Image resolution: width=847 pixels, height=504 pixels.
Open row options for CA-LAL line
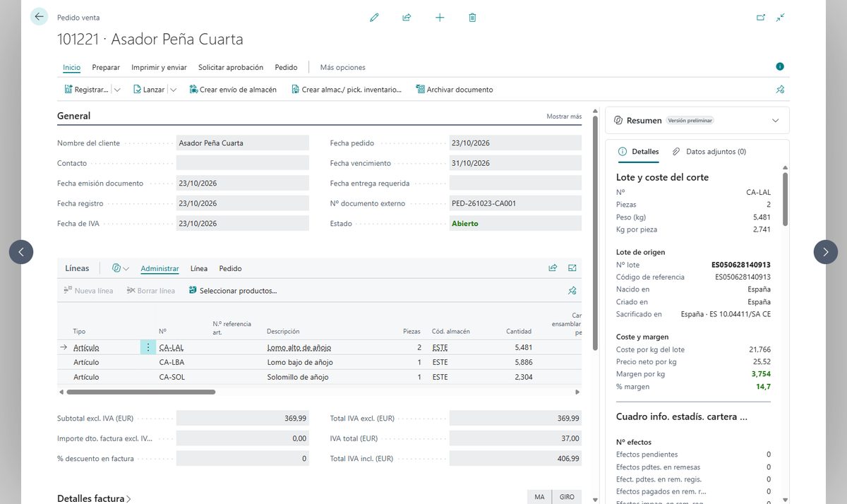pos(148,347)
